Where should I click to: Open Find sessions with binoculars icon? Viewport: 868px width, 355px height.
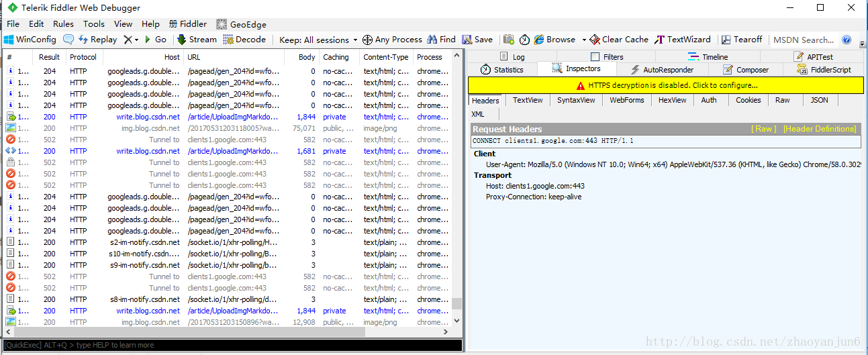click(442, 40)
